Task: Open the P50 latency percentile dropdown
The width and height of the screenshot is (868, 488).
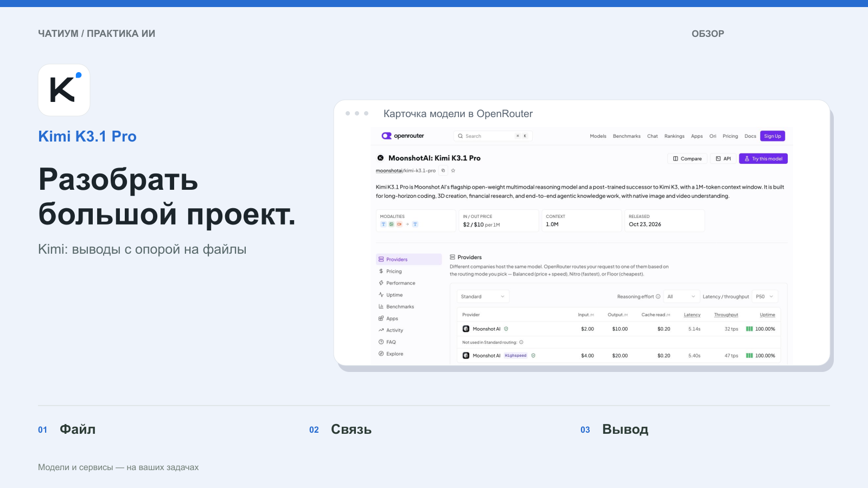Action: 765,297
